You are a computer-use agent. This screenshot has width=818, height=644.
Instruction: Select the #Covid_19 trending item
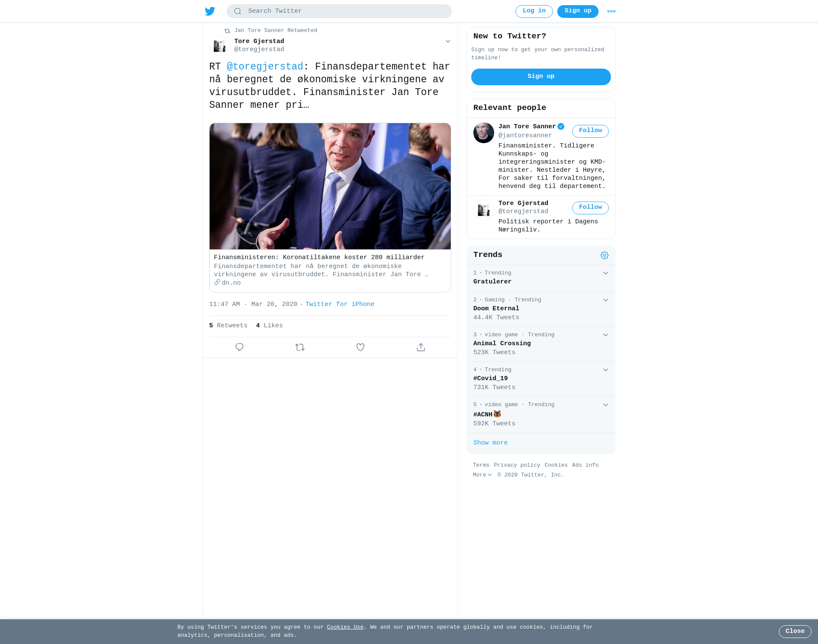[541, 379]
